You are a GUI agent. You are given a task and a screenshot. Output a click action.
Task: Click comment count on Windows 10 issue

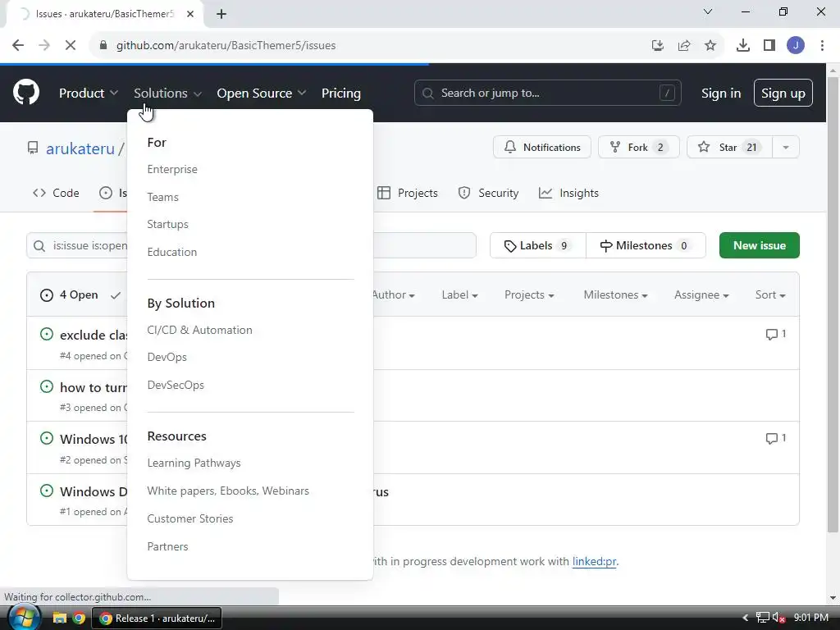click(776, 438)
